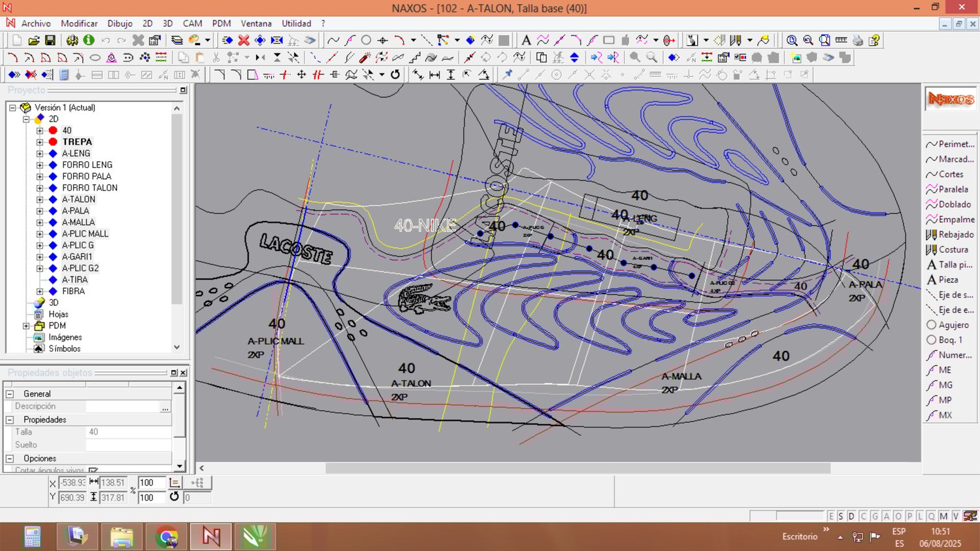
Task: Click the '...' button beside Descripción
Action: (165, 407)
